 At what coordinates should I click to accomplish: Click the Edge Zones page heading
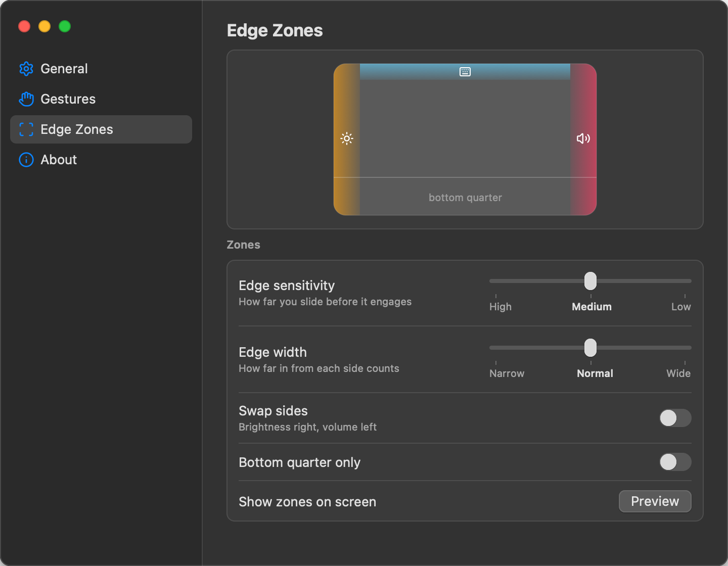click(275, 30)
